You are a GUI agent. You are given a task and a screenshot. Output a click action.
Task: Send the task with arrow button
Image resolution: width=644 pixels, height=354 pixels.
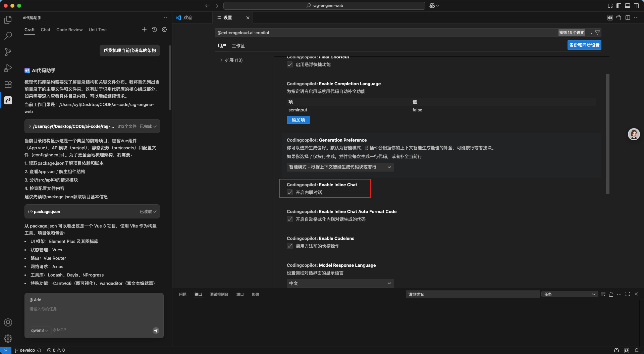(156, 331)
